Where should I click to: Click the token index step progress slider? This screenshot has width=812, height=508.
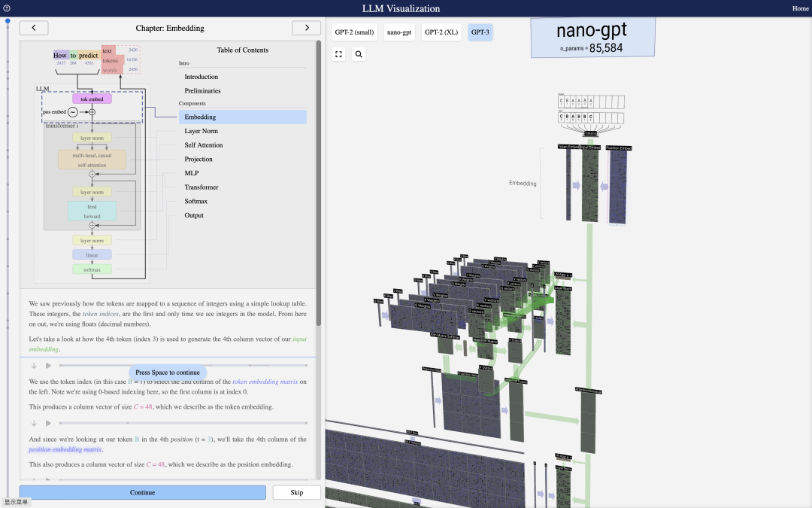183,366
